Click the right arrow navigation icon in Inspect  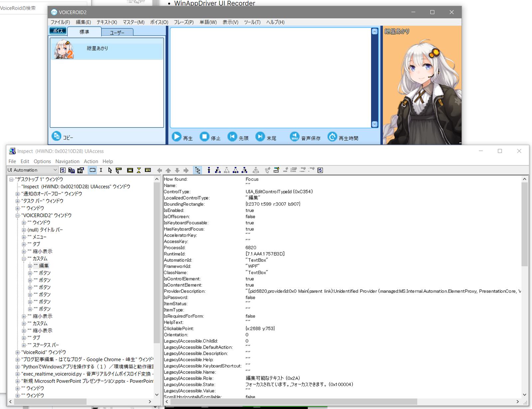tap(186, 170)
